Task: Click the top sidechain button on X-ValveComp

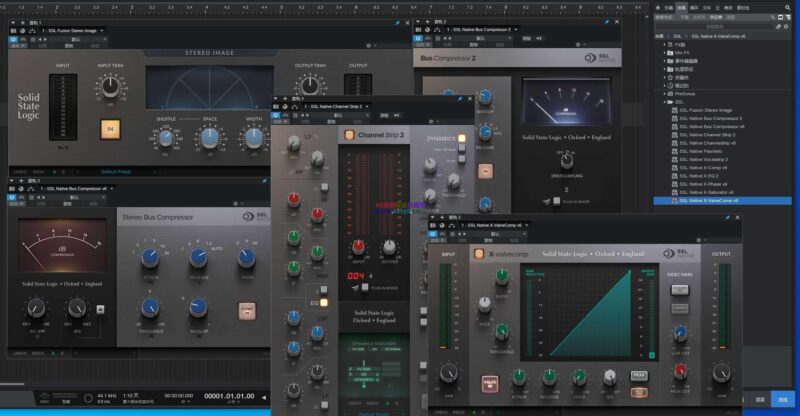Action: point(680,290)
